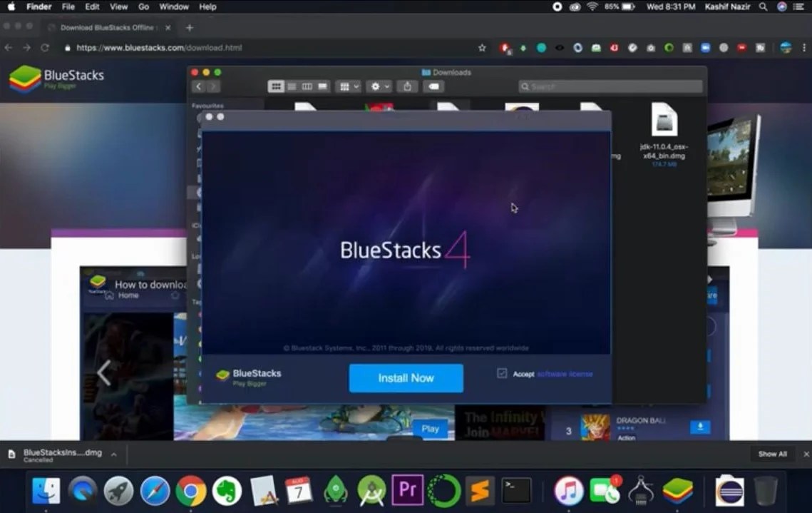Toggle the Accept software license checkbox
This screenshot has width=812, height=513.
pos(502,373)
